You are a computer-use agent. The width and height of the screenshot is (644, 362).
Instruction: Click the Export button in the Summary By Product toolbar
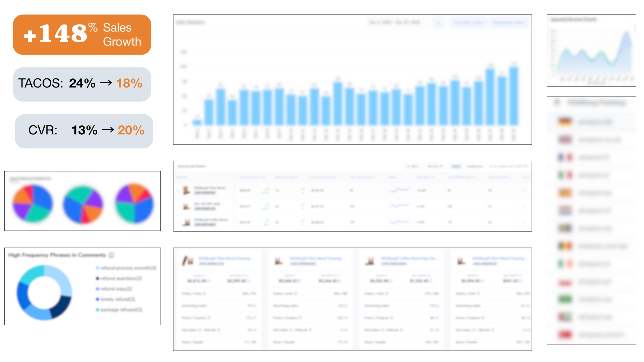pyautogui.click(x=456, y=166)
